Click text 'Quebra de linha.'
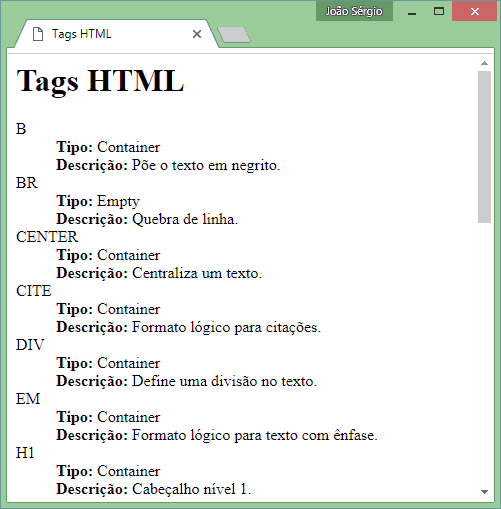The image size is (501, 509). tap(185, 219)
